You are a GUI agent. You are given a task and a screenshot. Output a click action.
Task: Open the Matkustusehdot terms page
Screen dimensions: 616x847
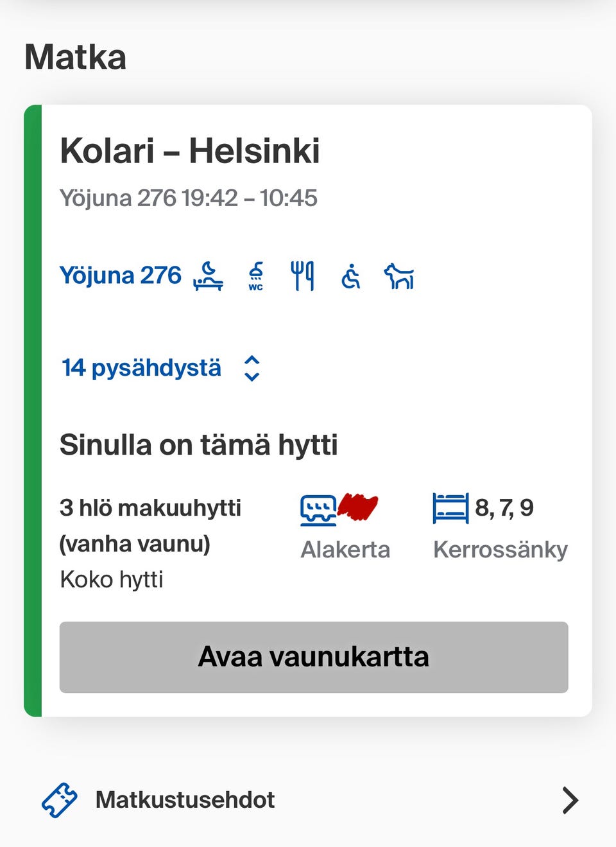pos(185,799)
